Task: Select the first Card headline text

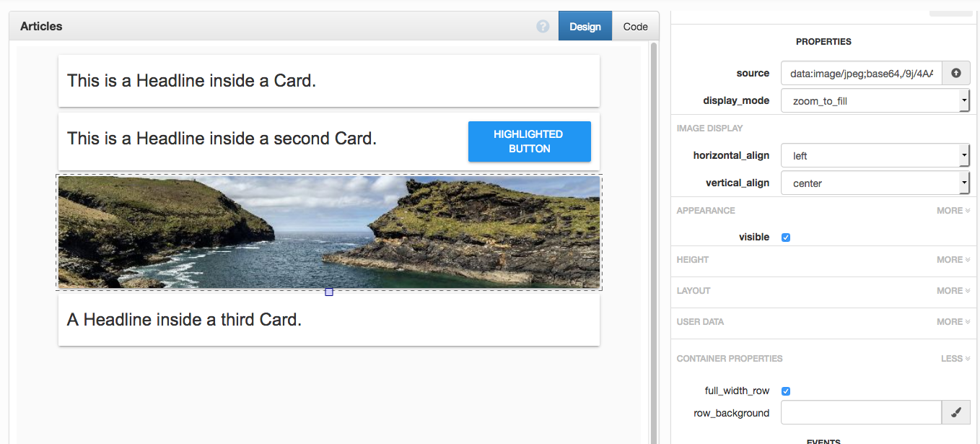Action: [x=191, y=81]
